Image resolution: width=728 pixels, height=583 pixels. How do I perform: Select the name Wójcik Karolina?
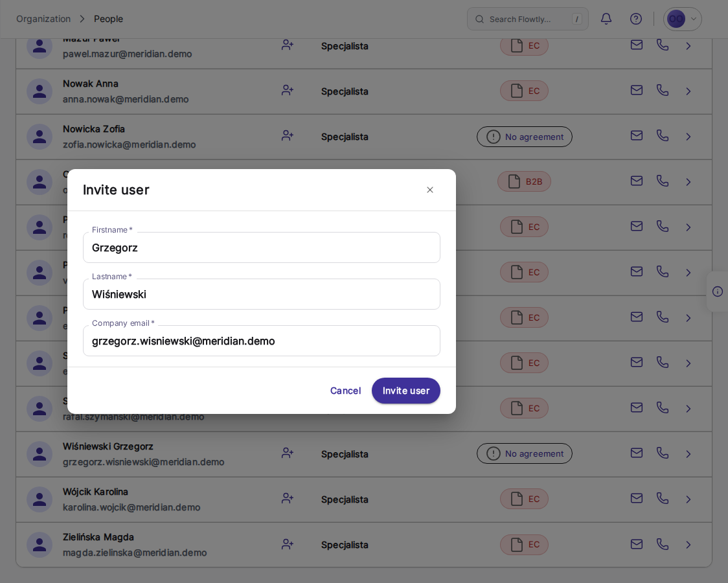coord(95,492)
